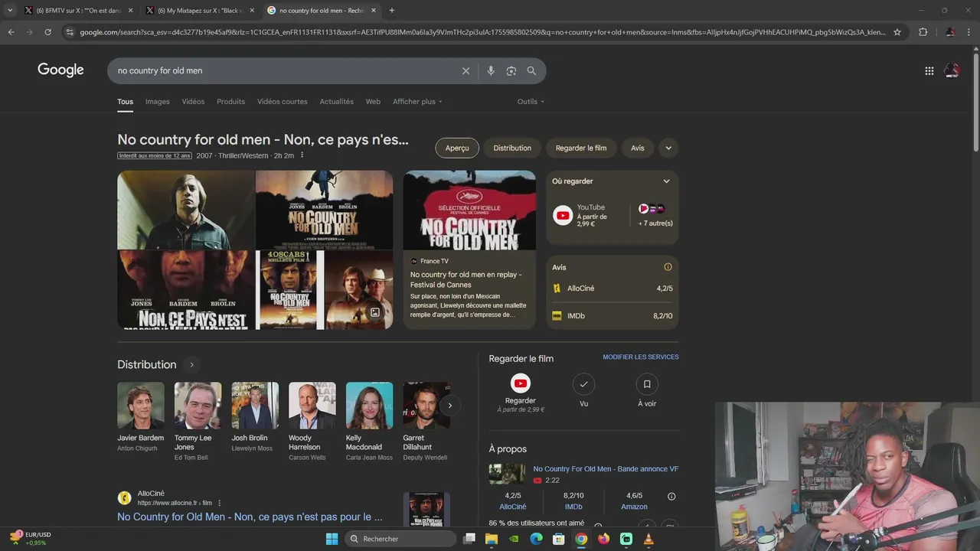Open Chrome extensions puzzle icon
The height and width of the screenshot is (551, 980).
[923, 32]
